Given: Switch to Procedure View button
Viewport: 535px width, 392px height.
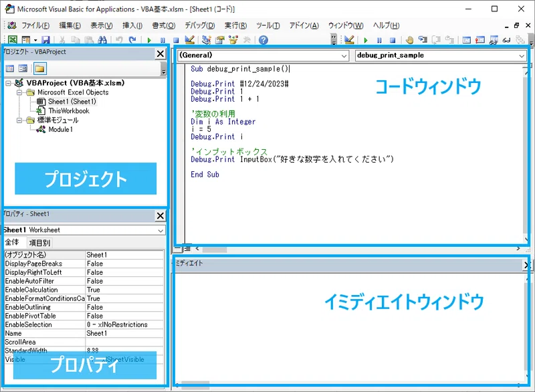Looking at the screenshot, I should point(179,249).
